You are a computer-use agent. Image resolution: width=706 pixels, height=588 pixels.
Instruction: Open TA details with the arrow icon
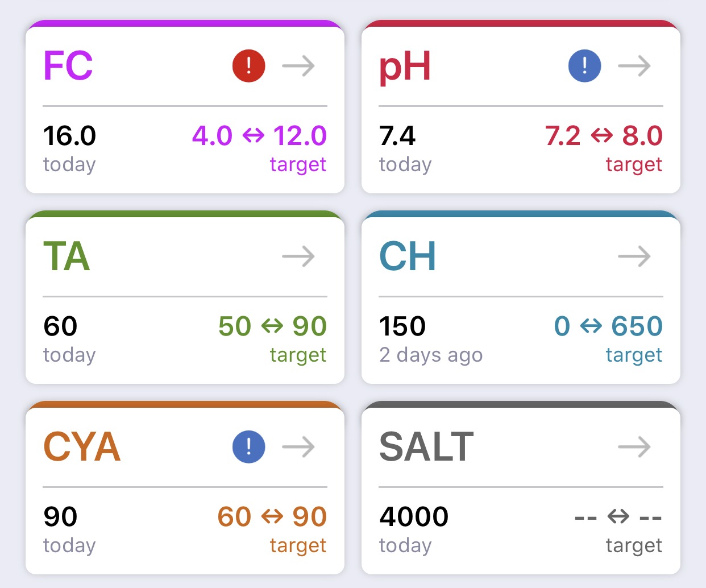[x=298, y=256]
